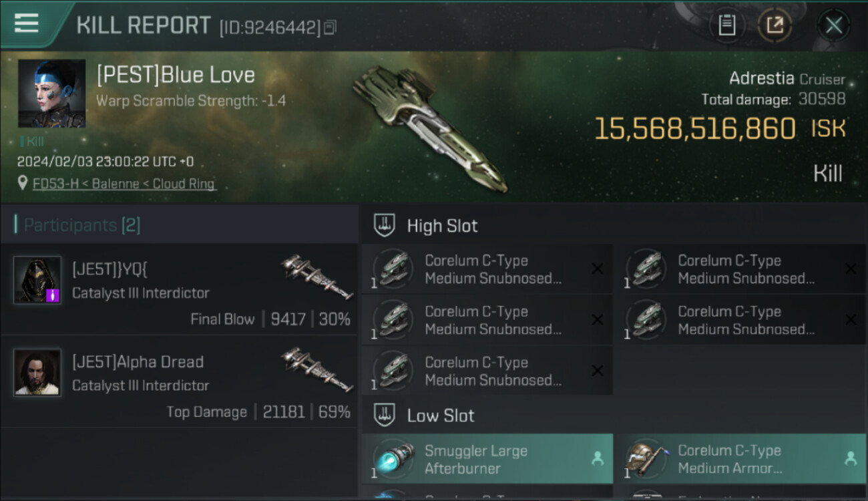This screenshot has height=501, width=868.
Task: View Alpha Dread pilot portrait
Action: (x=37, y=372)
